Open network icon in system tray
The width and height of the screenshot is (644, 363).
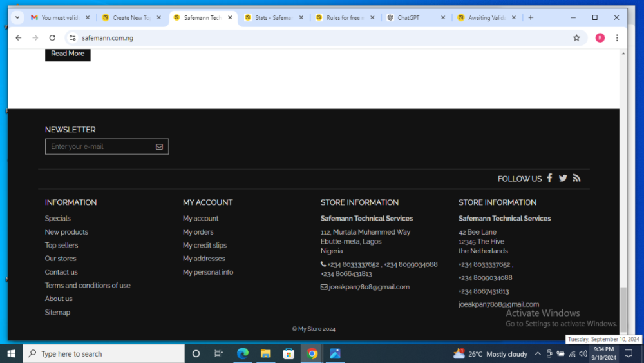click(x=572, y=354)
